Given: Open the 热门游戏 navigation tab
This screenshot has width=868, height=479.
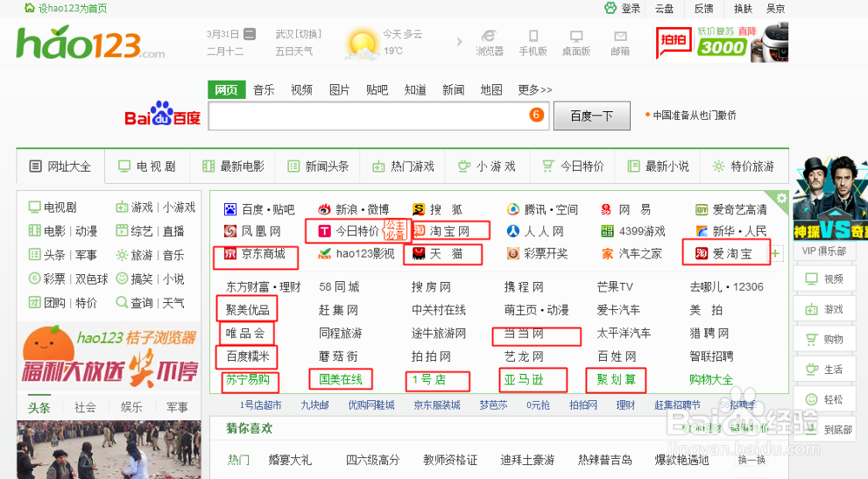Looking at the screenshot, I should (x=403, y=167).
